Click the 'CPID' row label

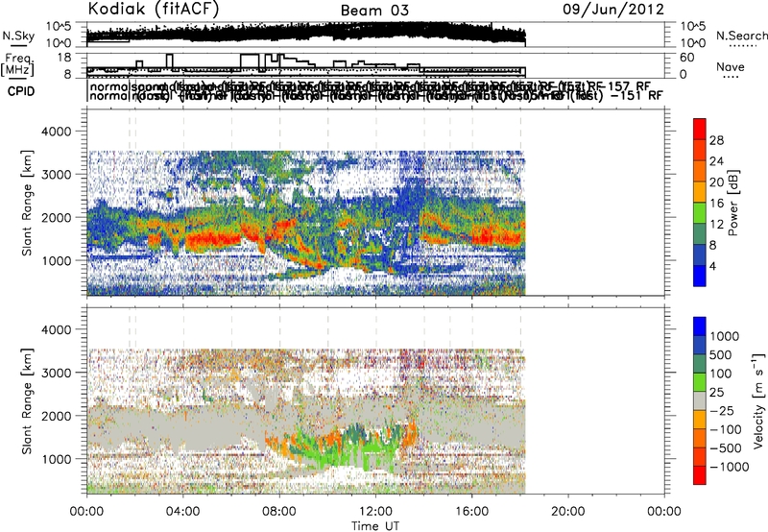click(21, 91)
